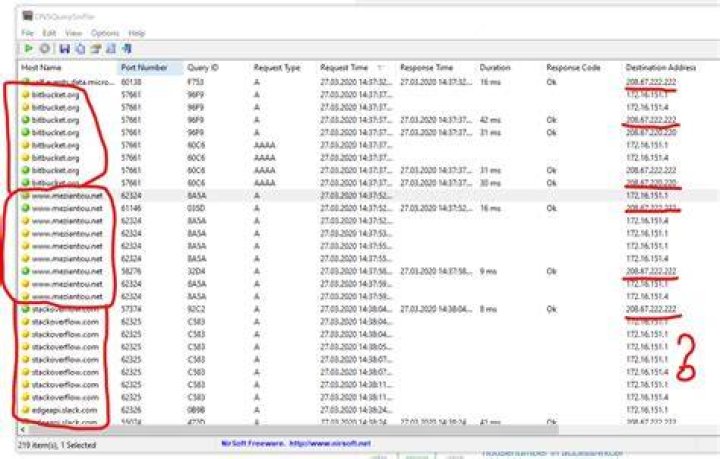The image size is (720, 459).
Task: Sort by the Port Number column header
Action: 150,67
